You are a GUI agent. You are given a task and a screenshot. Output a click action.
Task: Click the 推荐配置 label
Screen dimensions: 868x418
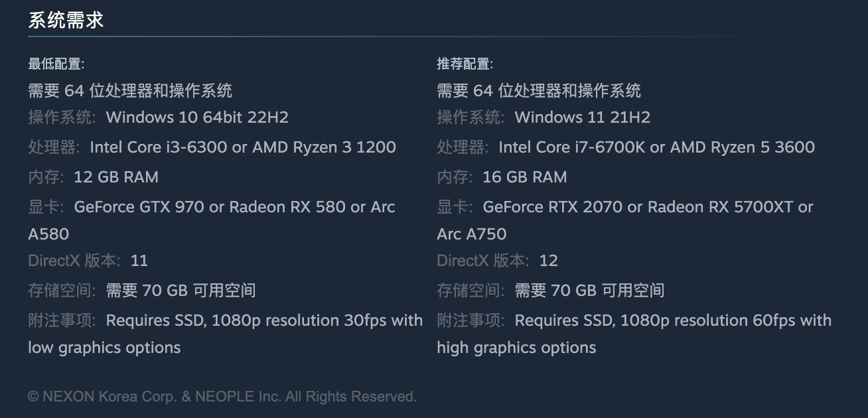click(465, 64)
